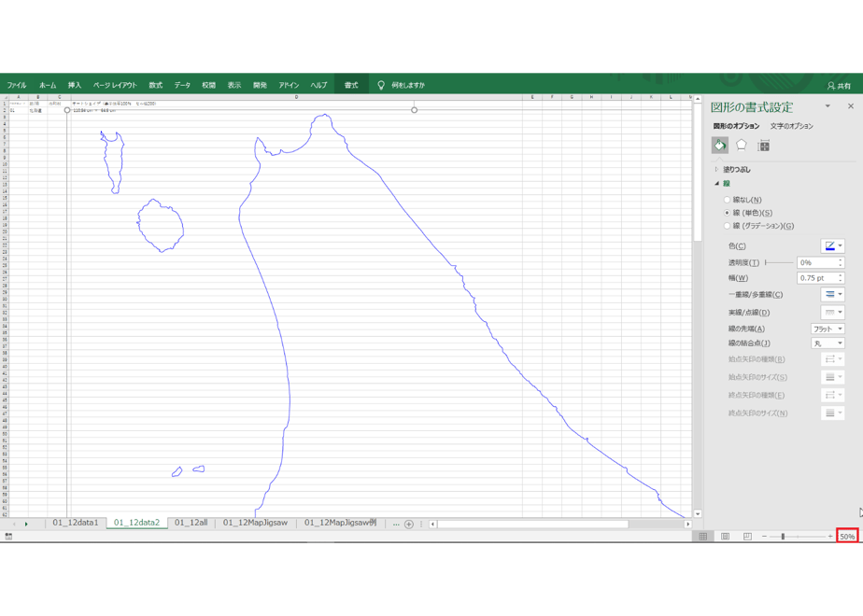This screenshot has width=863, height=616.
Task: Open the ページレイアウト ribbon tab
Action: [x=115, y=85]
